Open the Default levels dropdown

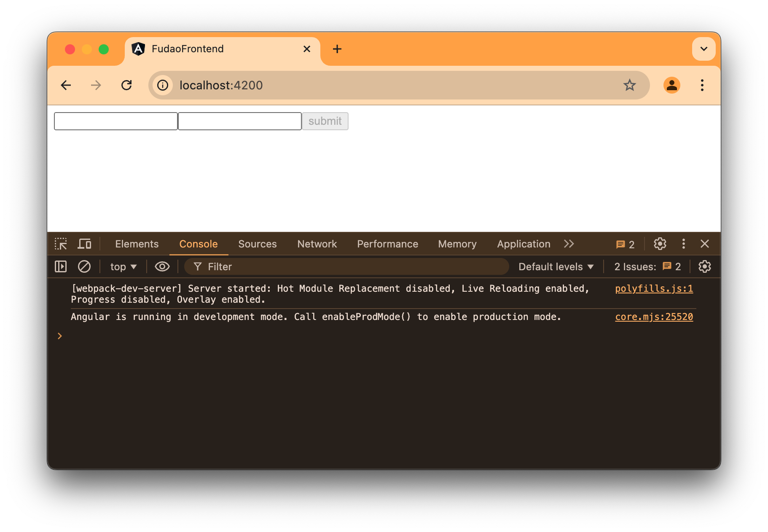pos(556,266)
